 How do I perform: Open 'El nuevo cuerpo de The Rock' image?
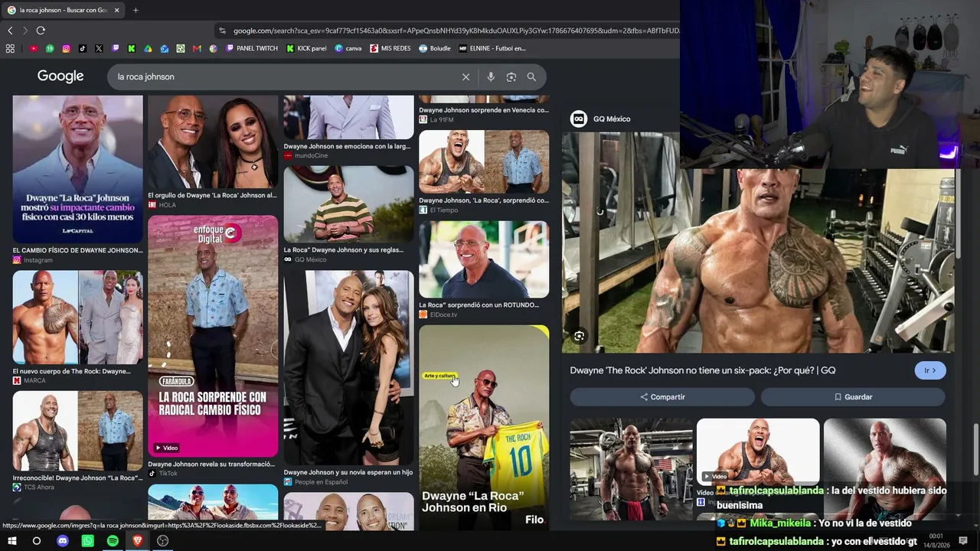point(78,317)
